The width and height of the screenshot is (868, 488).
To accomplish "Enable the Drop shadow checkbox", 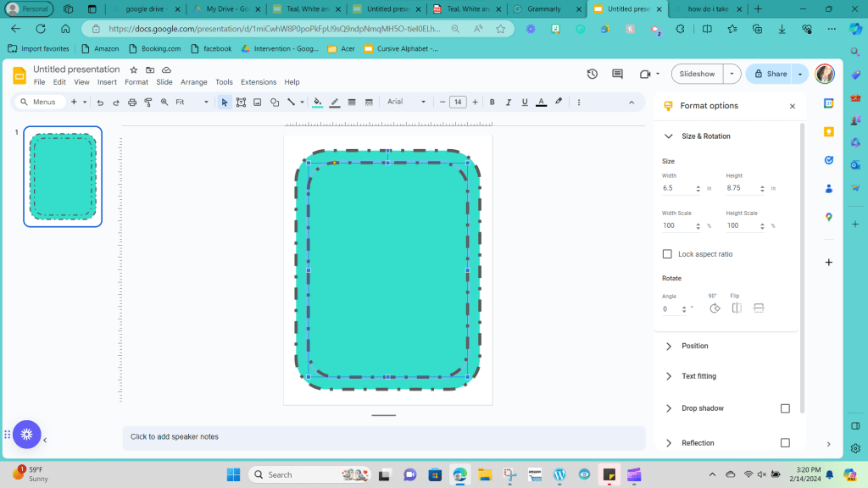I will click(x=785, y=408).
